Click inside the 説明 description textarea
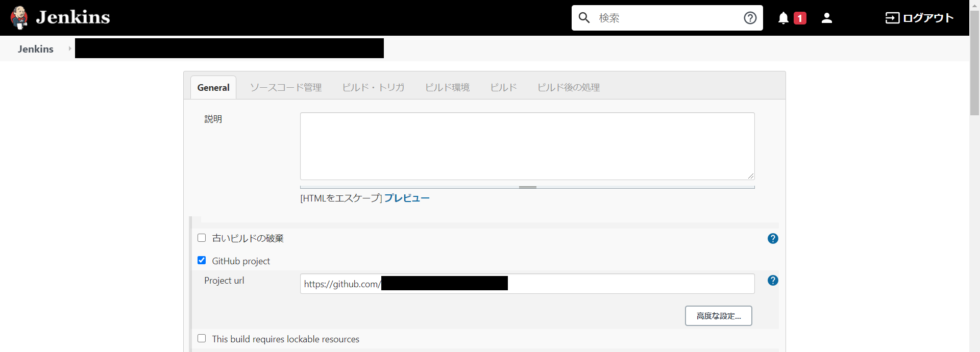The image size is (980, 352). 527,146
